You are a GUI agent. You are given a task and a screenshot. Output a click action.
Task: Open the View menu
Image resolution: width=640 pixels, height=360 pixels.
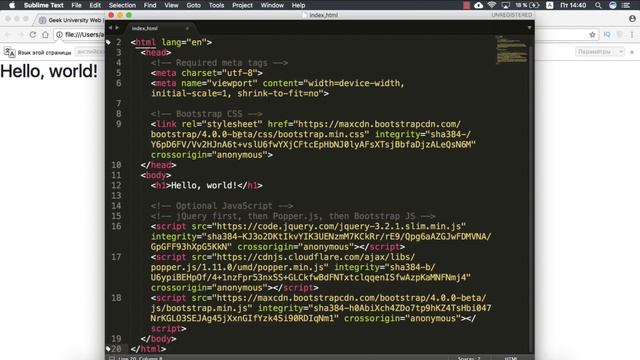coord(171,5)
